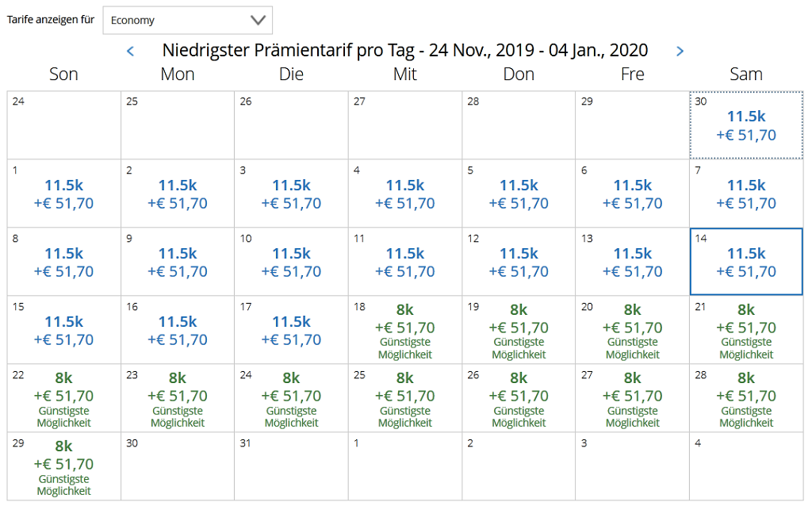Go to next date range arrow
Screen dimensions: 812x506
pos(680,52)
